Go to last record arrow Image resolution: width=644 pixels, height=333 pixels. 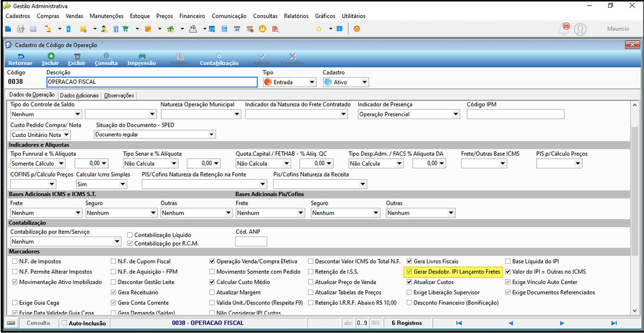coord(614,323)
